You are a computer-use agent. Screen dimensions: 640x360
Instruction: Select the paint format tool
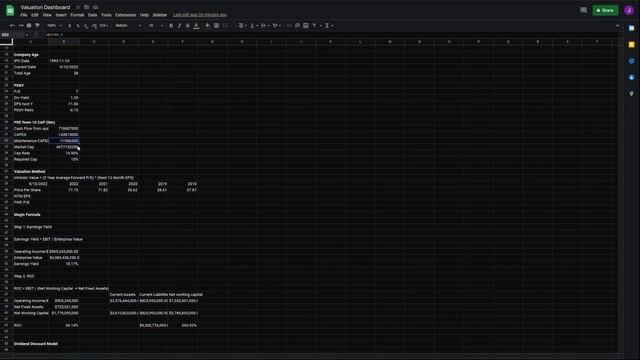[x=37, y=26]
